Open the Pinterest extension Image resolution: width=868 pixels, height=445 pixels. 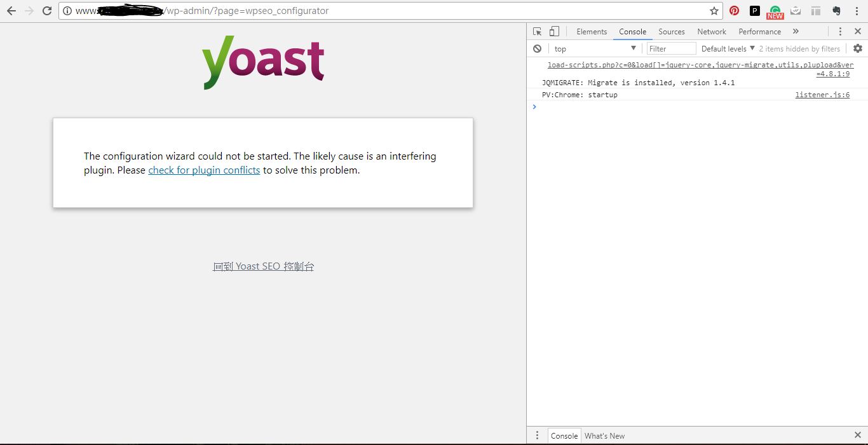click(734, 11)
